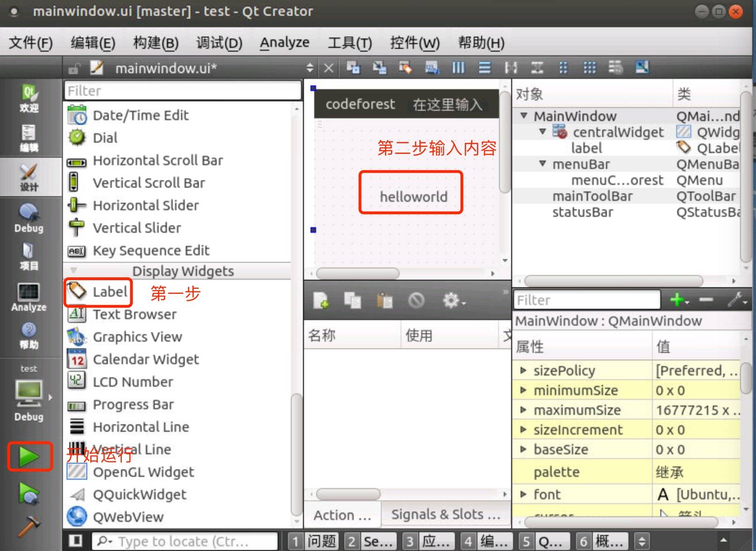Open the test Debug kit selector
The height and width of the screenshot is (551, 756).
pos(29,394)
